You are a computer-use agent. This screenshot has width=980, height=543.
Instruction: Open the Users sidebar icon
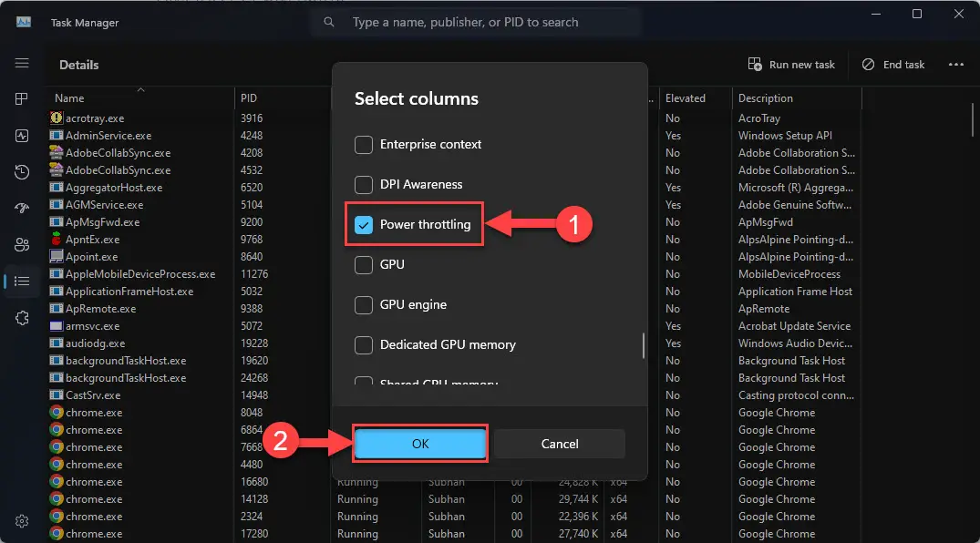pyautogui.click(x=22, y=245)
